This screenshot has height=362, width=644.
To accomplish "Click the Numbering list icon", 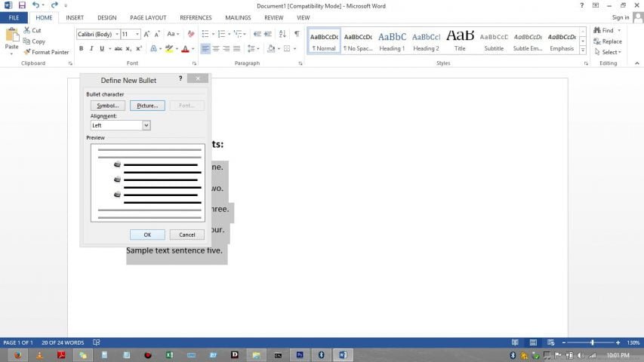I will click(221, 34).
